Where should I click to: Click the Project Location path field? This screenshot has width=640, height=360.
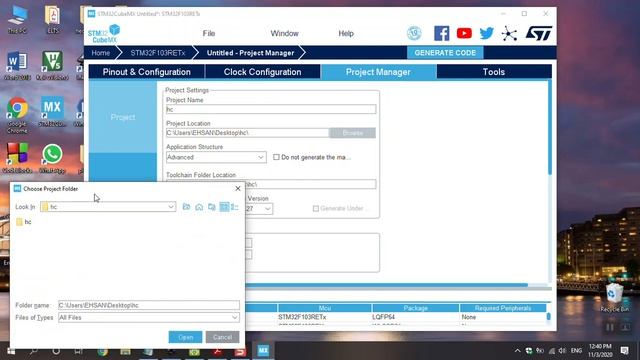[x=247, y=133]
